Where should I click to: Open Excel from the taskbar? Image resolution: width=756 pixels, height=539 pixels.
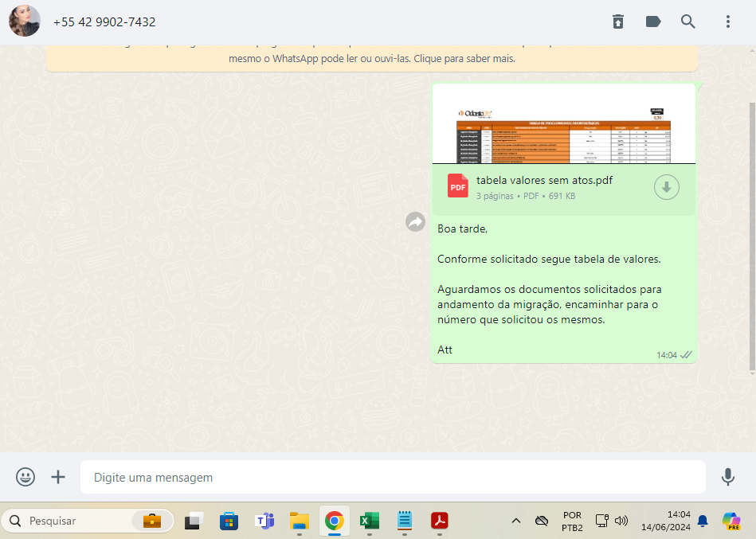369,521
